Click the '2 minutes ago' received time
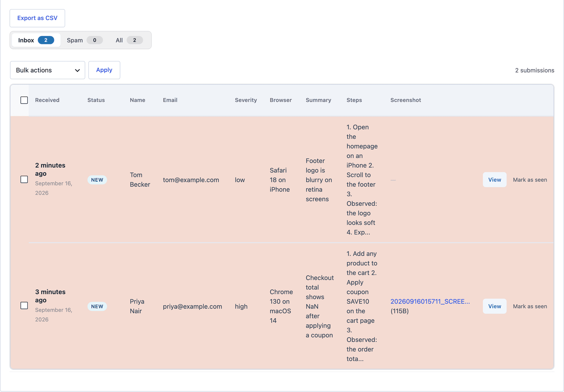 tap(50, 169)
